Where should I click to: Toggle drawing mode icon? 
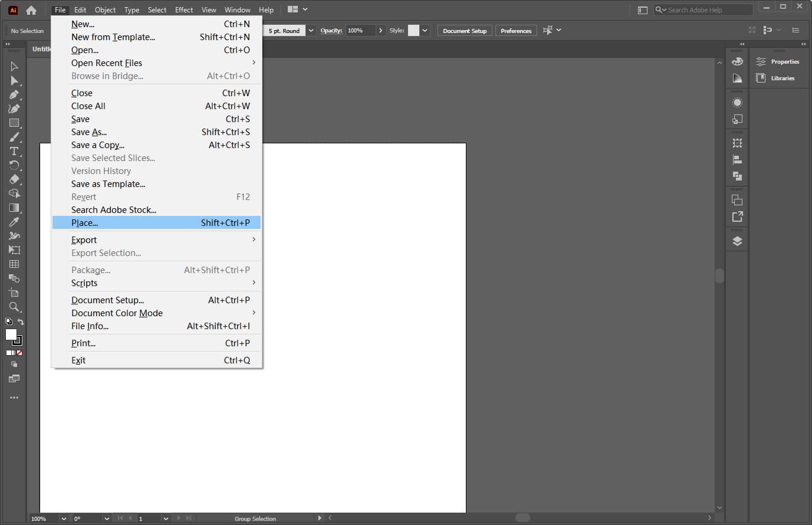14,365
